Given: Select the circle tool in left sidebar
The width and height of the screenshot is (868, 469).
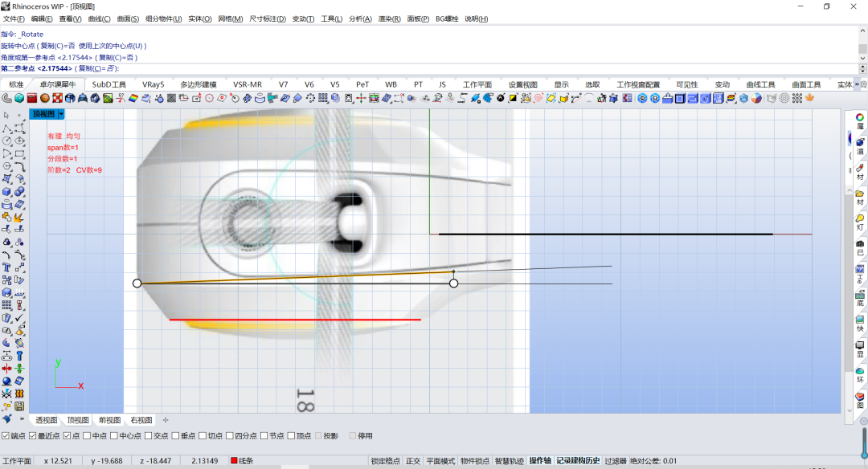Looking at the screenshot, I should coord(6,141).
